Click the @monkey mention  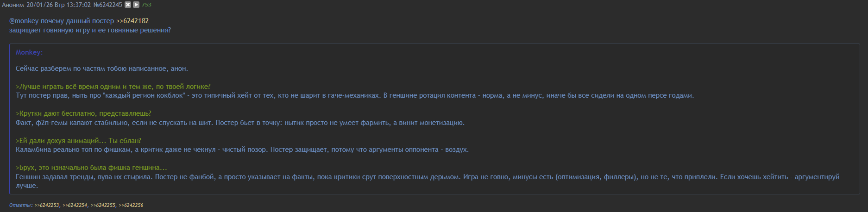24,21
